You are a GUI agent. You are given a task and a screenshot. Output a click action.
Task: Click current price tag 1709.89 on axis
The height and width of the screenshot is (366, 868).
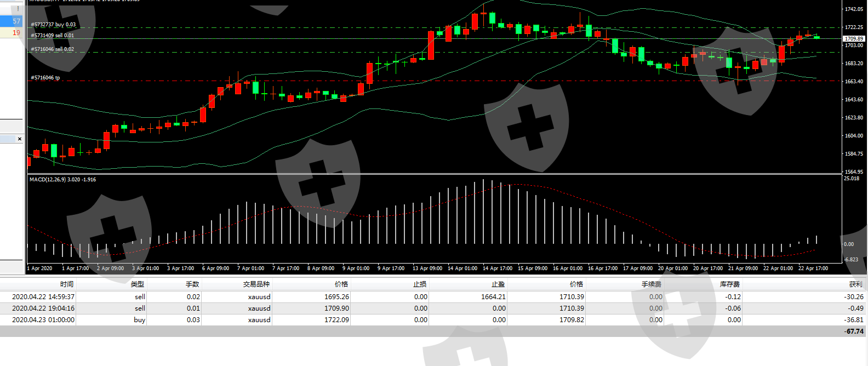[854, 39]
